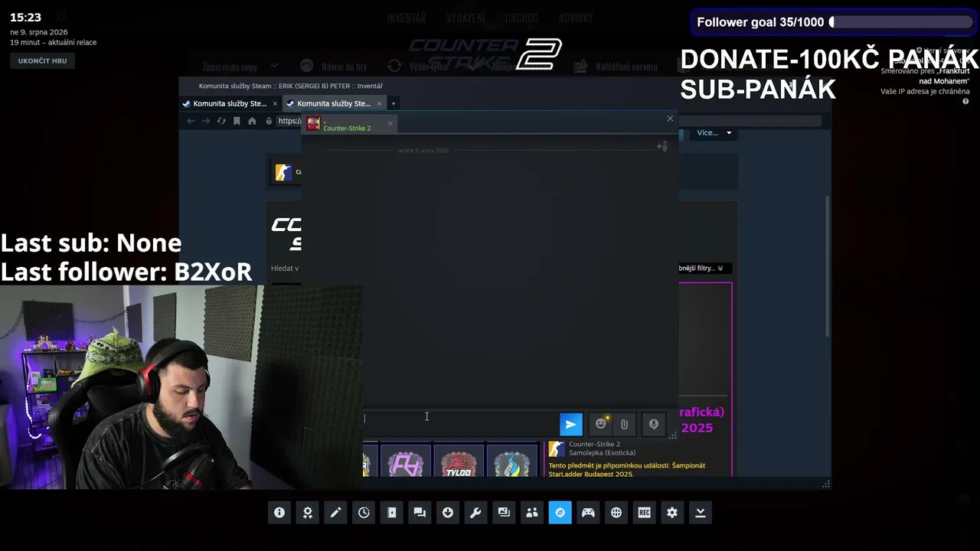This screenshot has height=551, width=980.
Task: Close the friends chat window
Action: 670,119
